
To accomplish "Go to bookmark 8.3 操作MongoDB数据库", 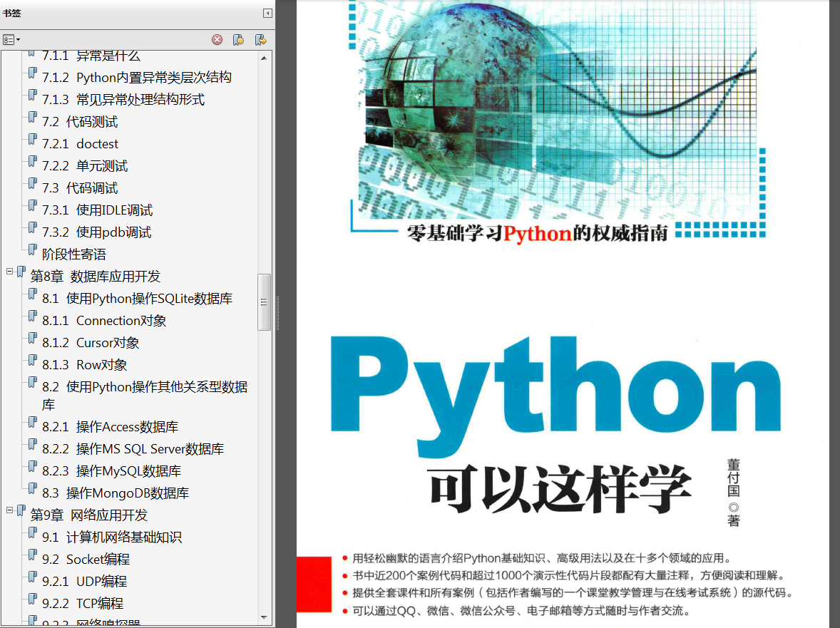I will coord(116,493).
